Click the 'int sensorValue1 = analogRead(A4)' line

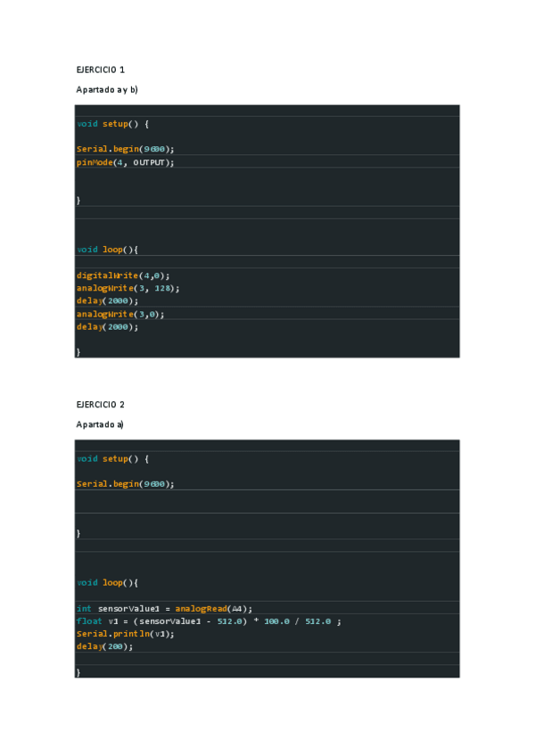pos(165,608)
